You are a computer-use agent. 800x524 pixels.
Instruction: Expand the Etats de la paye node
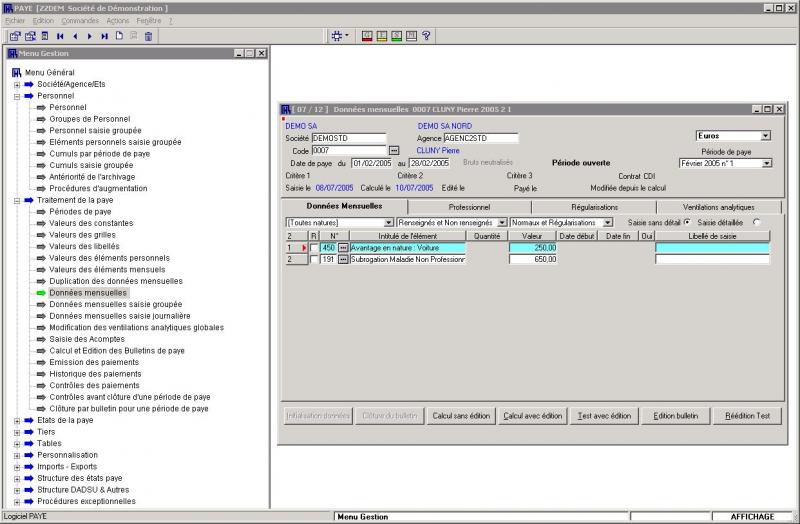pyautogui.click(x=17, y=420)
